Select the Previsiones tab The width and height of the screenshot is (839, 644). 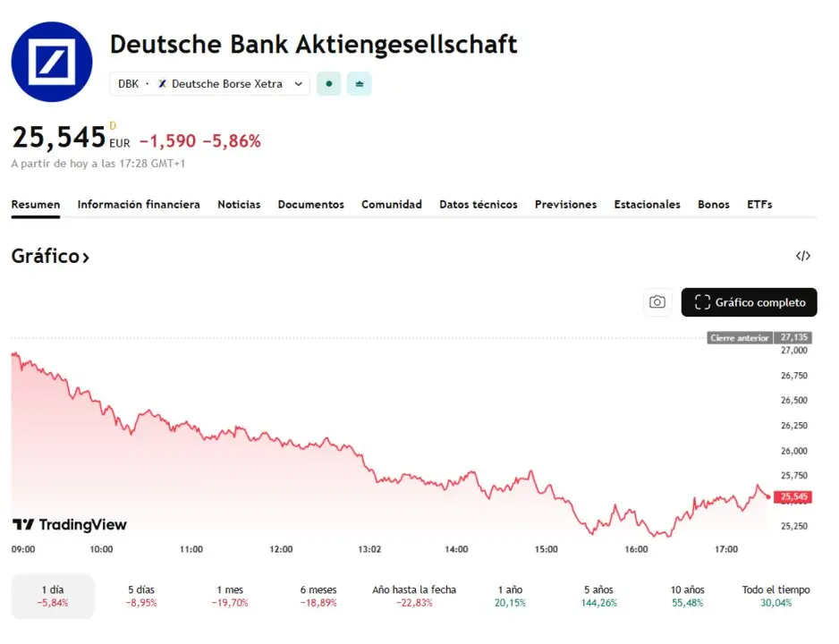[x=565, y=204]
